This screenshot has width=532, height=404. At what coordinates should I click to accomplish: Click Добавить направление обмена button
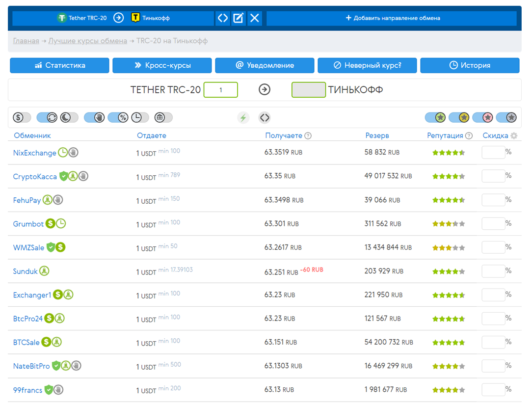pos(392,18)
